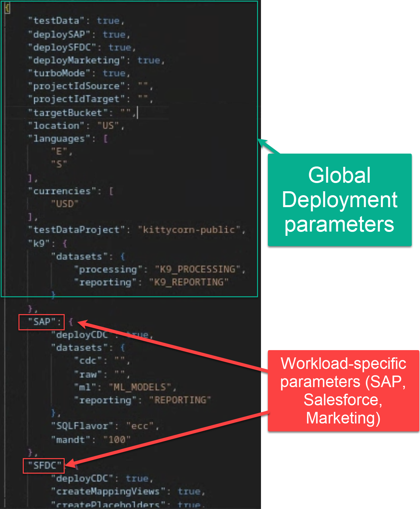
Task: Select the "E" language entry
Action: coord(59,152)
